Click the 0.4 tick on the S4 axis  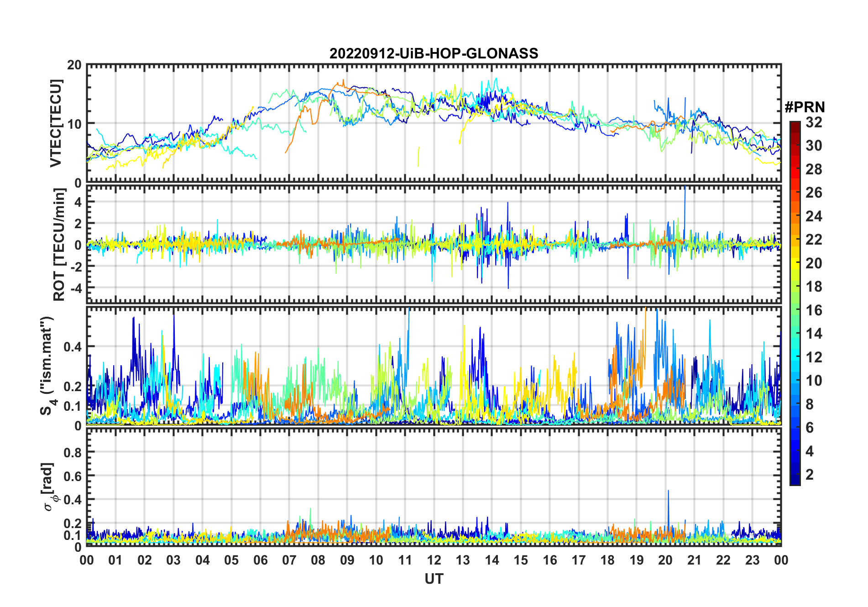(x=72, y=347)
